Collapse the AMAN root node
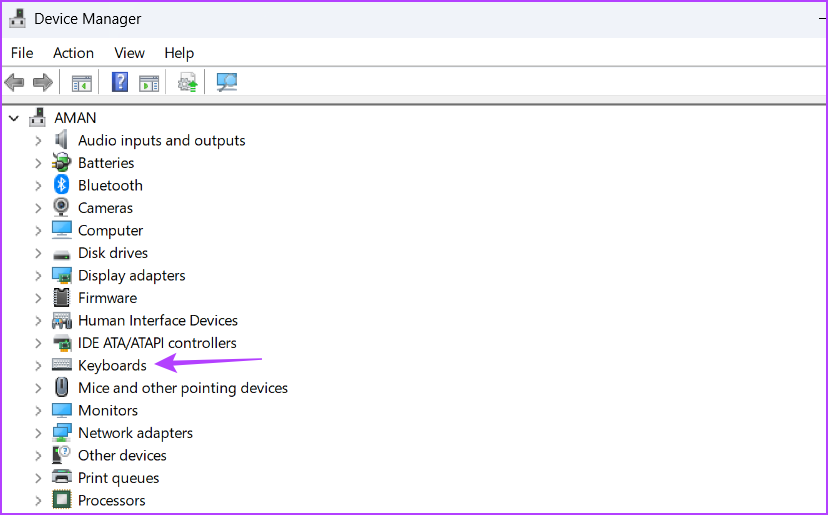This screenshot has width=828, height=515. 14,118
